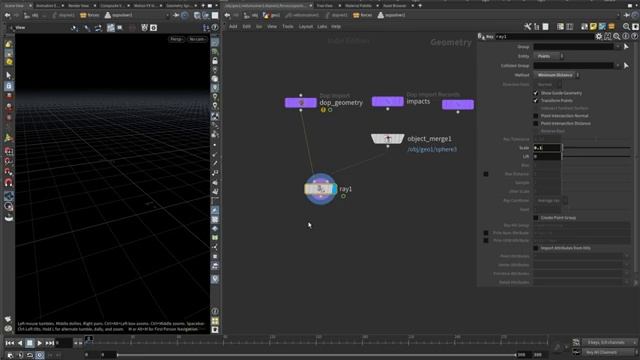The height and width of the screenshot is (360, 640).
Task: Switch to the Asset Browser tab
Action: tap(395, 6)
